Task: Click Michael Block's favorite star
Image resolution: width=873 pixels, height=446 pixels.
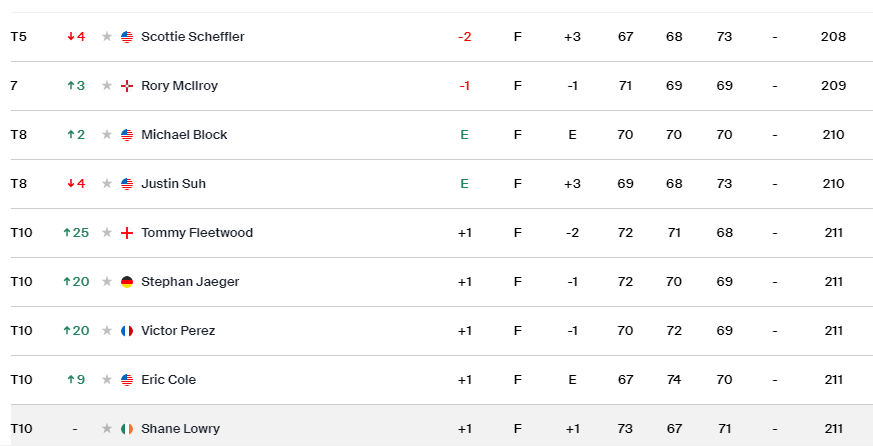Action: [107, 135]
